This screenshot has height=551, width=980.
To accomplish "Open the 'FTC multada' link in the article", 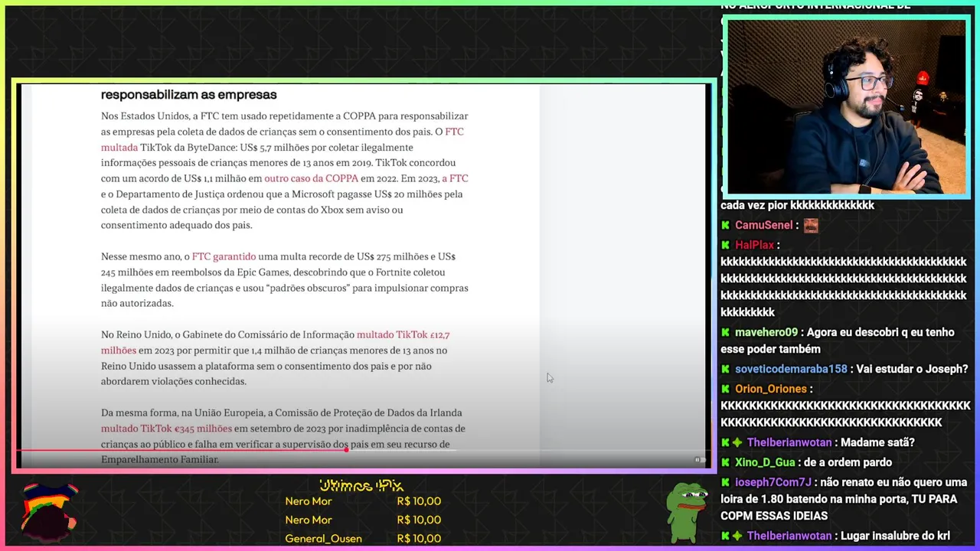I will 283,139.
